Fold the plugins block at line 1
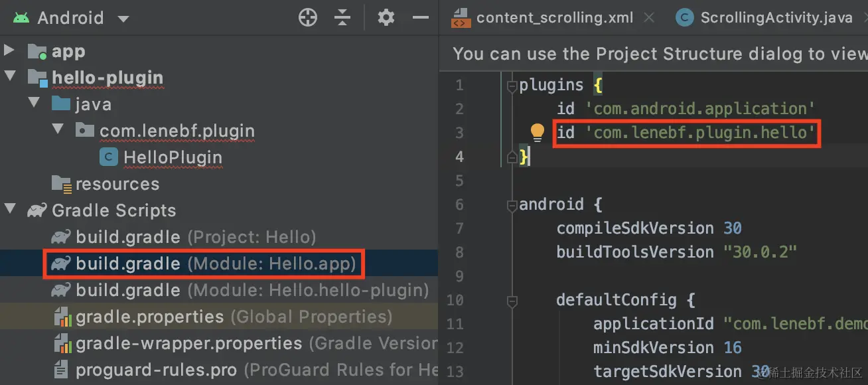The image size is (868, 385). pos(512,85)
